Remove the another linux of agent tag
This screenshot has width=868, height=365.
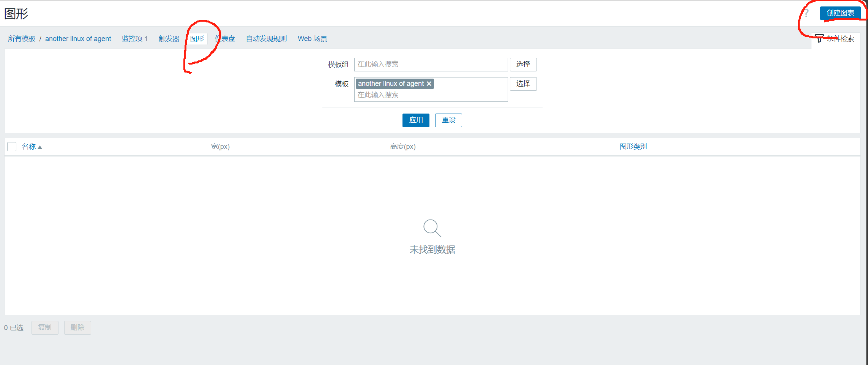(x=429, y=84)
